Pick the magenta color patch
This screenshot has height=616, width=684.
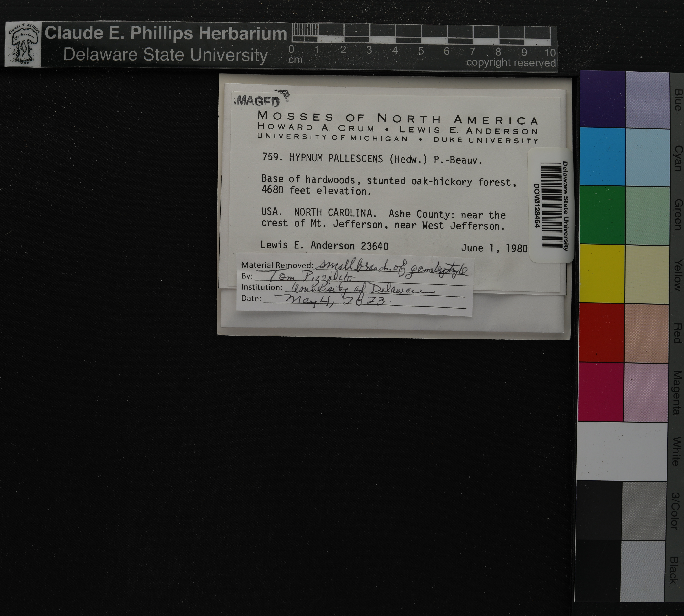[601, 392]
